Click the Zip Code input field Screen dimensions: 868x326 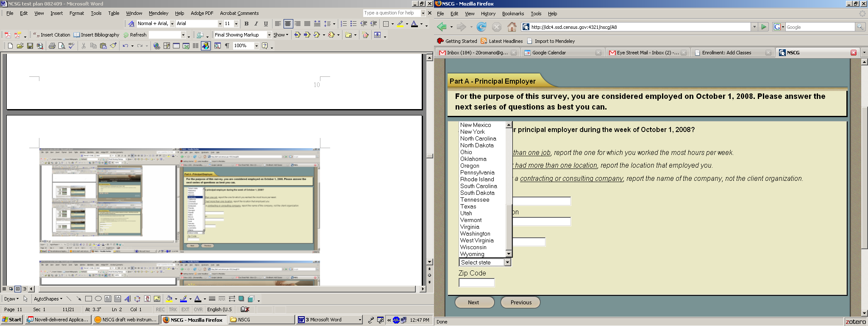coord(476,283)
